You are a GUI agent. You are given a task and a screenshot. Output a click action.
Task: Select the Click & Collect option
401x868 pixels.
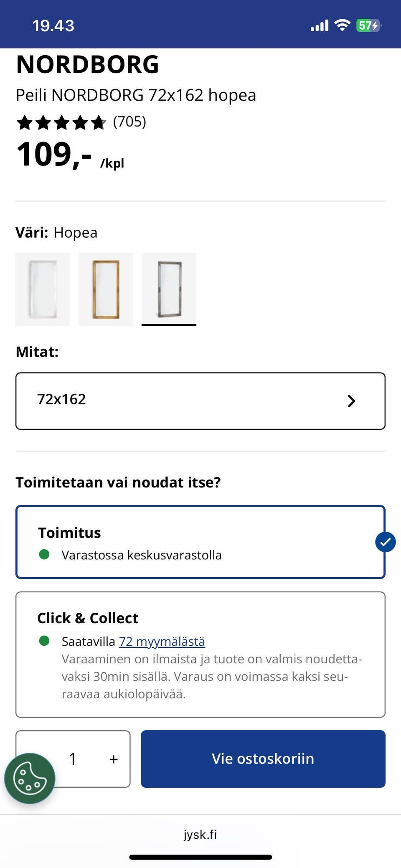pos(200,654)
